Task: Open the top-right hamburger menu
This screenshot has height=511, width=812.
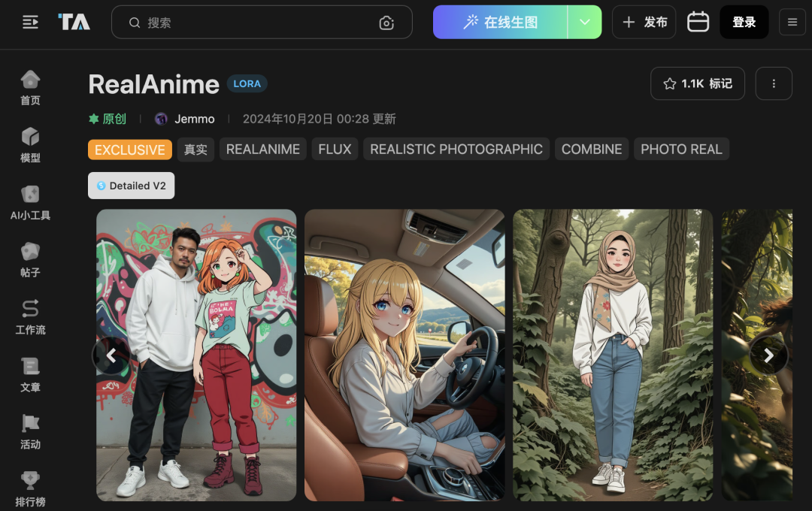Action: click(x=792, y=23)
